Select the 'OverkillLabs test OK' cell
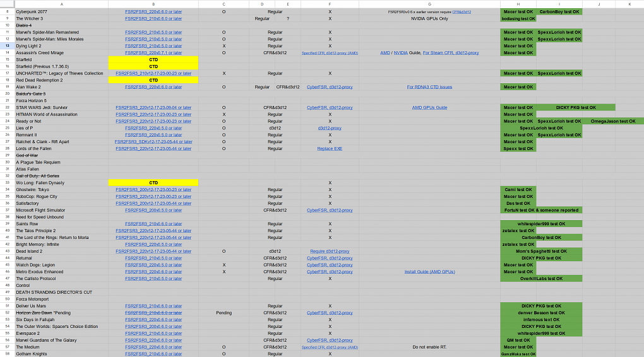Image resolution: width=644 pixels, height=357 pixels. pyautogui.click(x=541, y=279)
